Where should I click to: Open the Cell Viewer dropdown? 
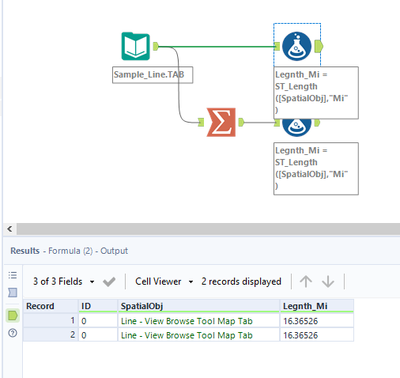click(x=164, y=282)
